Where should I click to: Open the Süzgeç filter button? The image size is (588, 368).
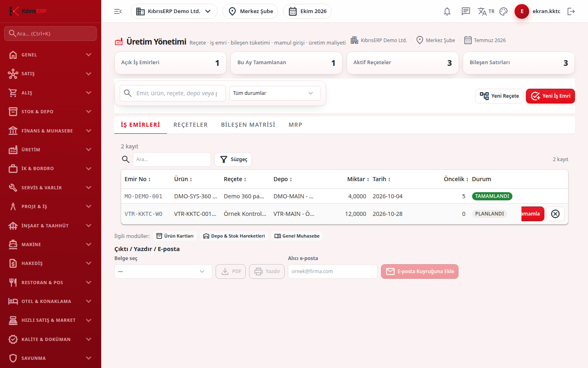pyautogui.click(x=233, y=159)
